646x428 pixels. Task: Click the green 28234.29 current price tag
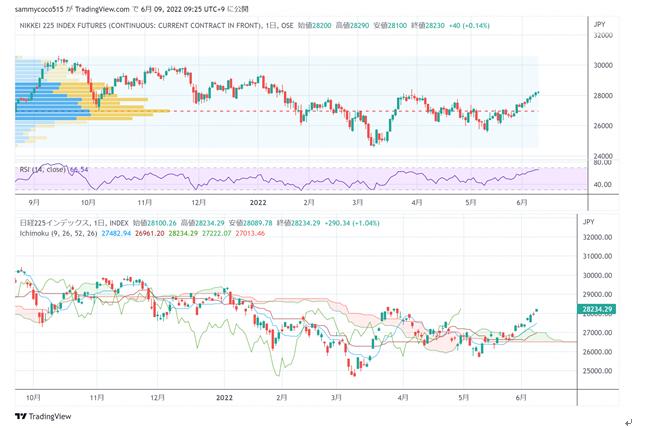tap(597, 309)
